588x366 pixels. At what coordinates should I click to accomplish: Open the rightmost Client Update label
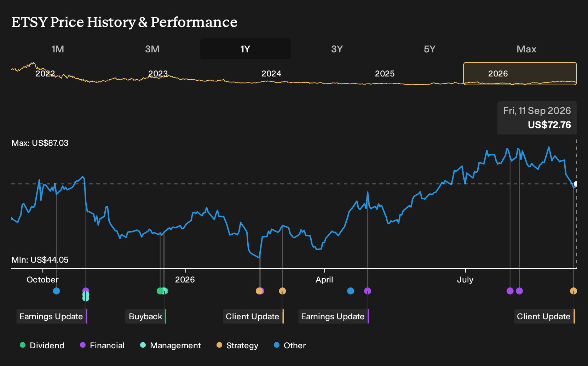point(544,316)
